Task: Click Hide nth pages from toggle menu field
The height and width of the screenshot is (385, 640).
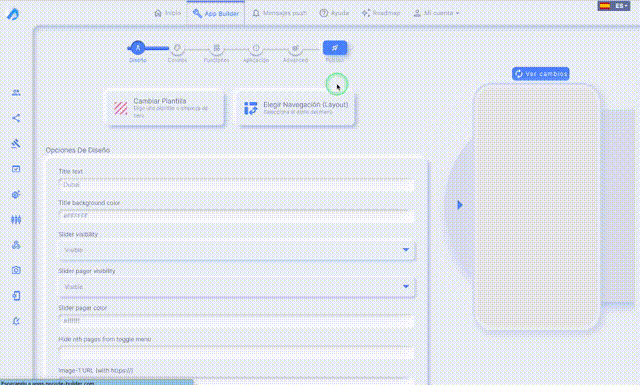Action: [237, 352]
